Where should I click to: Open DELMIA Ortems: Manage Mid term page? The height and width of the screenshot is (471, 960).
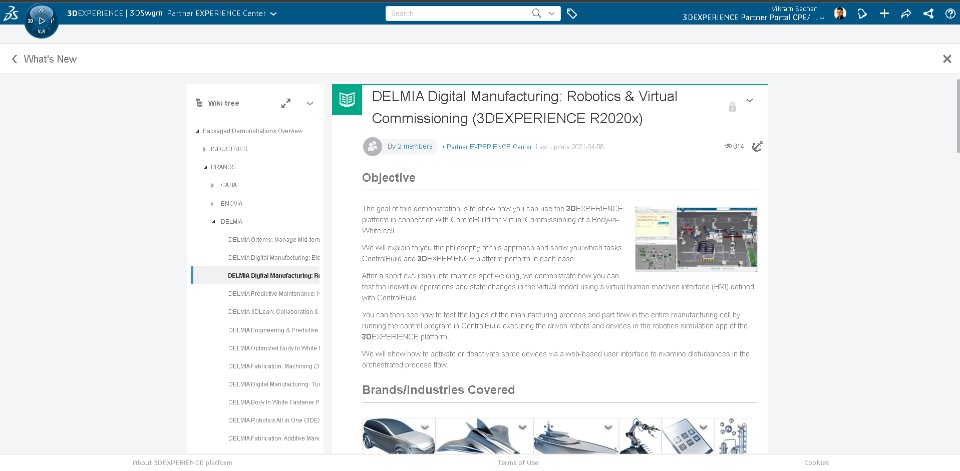coord(274,239)
